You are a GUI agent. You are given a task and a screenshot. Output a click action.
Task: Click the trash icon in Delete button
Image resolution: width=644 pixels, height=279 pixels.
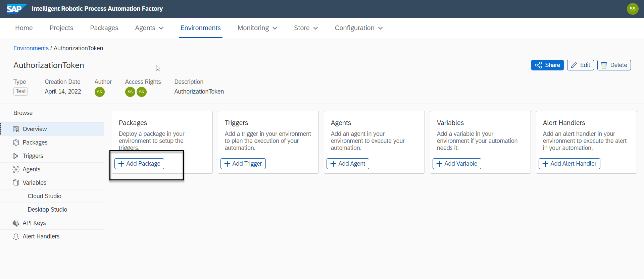pos(604,65)
